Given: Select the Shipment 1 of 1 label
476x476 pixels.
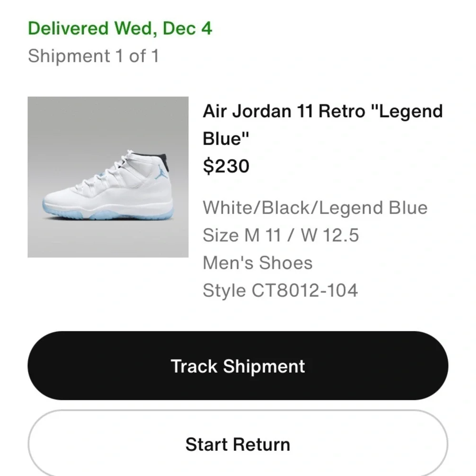Looking at the screenshot, I should click(93, 56).
